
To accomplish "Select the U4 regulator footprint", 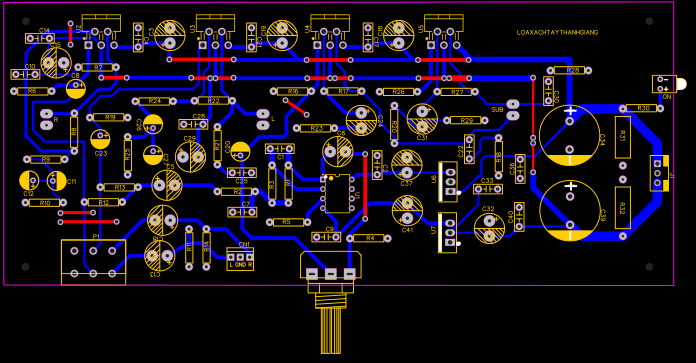I will [330, 32].
